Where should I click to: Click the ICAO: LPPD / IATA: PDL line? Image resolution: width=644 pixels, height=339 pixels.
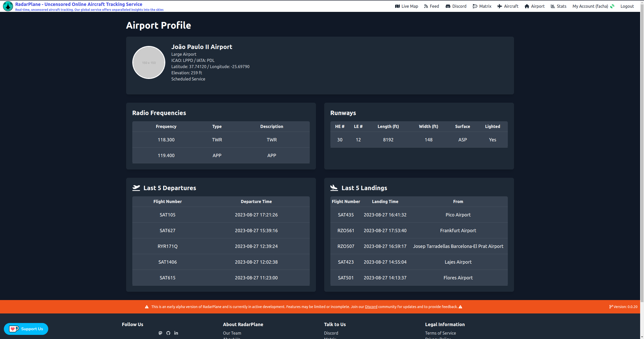(x=193, y=60)
